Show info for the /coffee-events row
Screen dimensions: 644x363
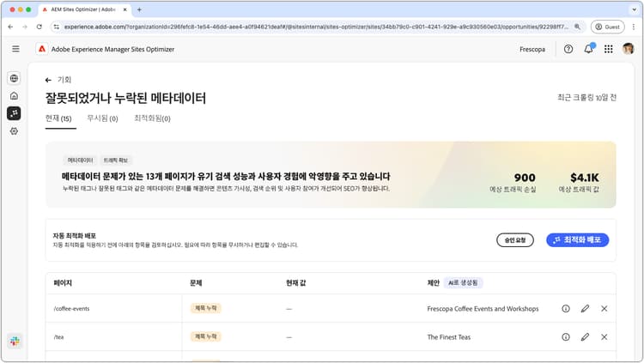pos(566,308)
